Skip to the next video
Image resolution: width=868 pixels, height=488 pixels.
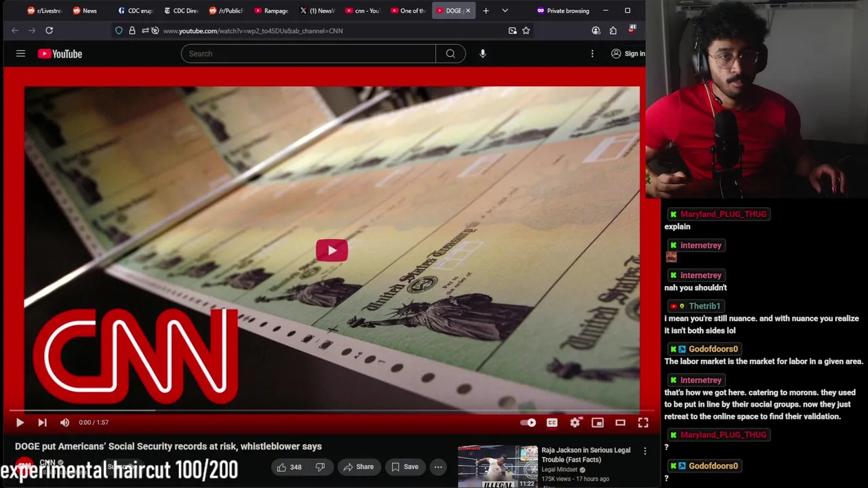pos(42,422)
